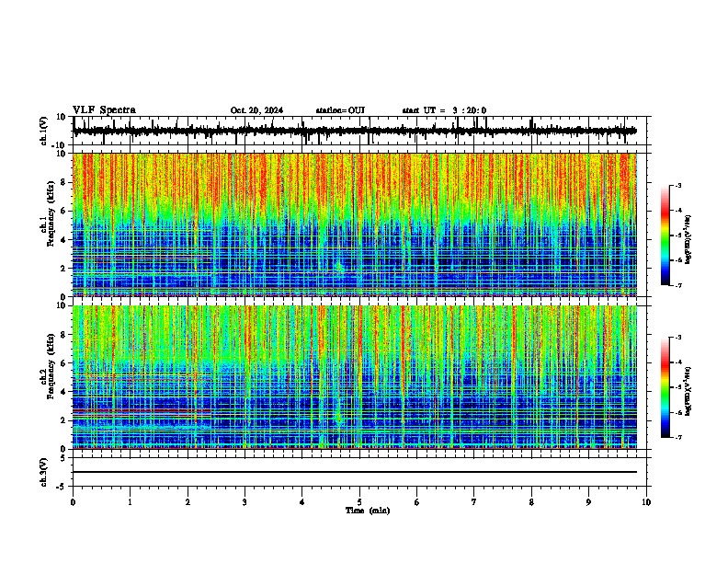This screenshot has height=563, width=728.
Task: Click the "4" kHz tick of ch.1 spectrogram
Action: coord(63,239)
